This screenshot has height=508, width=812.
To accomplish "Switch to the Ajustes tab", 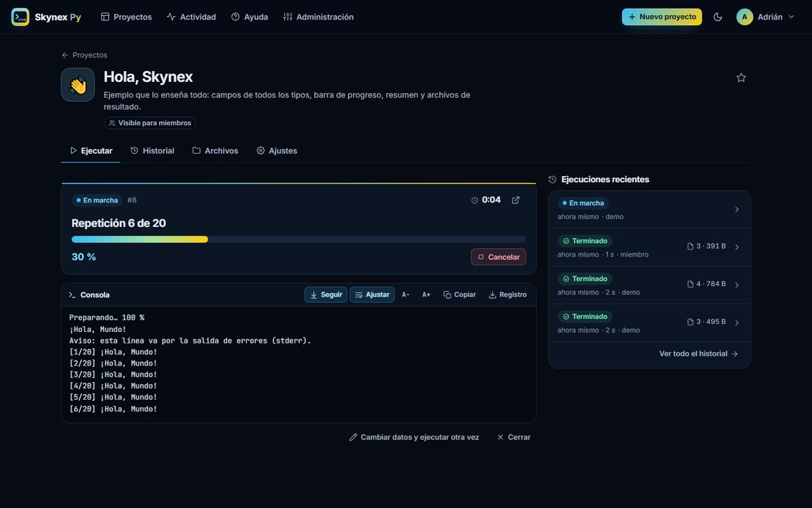I will pos(277,150).
